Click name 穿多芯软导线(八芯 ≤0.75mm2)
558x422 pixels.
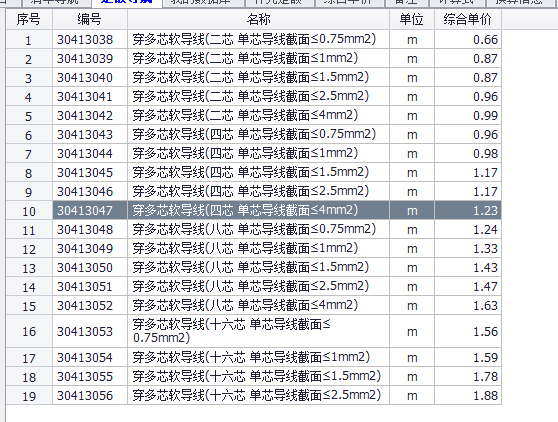pyautogui.click(x=258, y=230)
